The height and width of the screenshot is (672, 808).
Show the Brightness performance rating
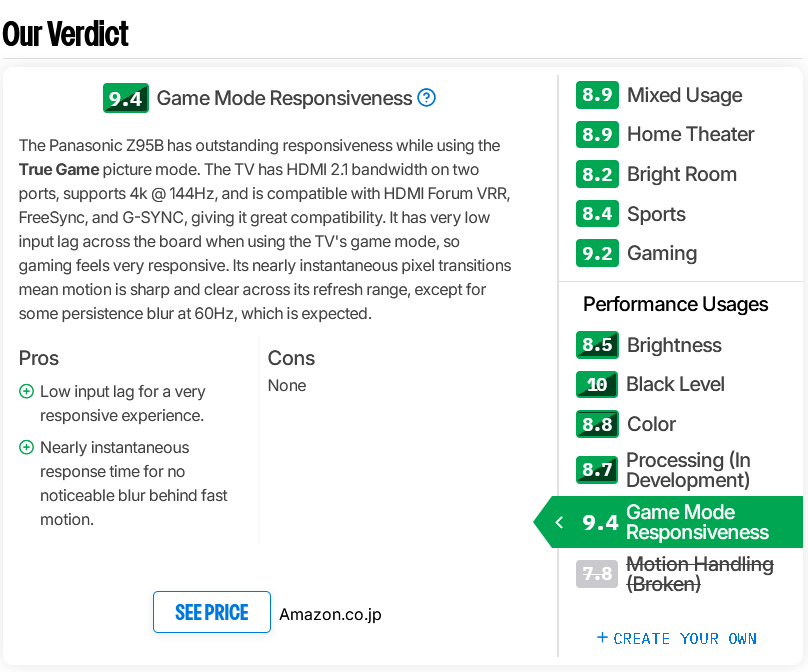pos(673,345)
